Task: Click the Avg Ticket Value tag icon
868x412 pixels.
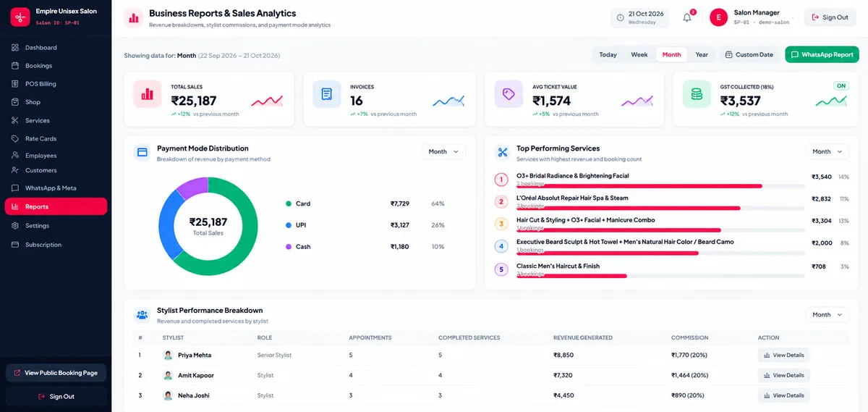Action: tap(509, 94)
